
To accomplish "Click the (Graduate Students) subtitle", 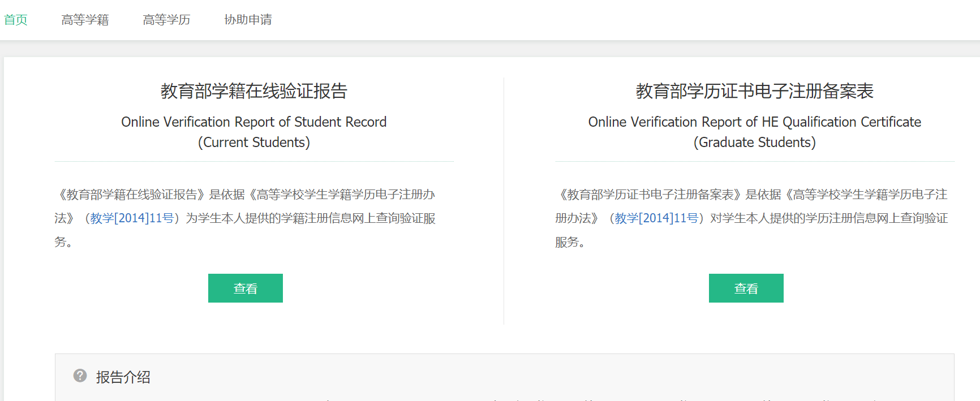I will coord(755,143).
